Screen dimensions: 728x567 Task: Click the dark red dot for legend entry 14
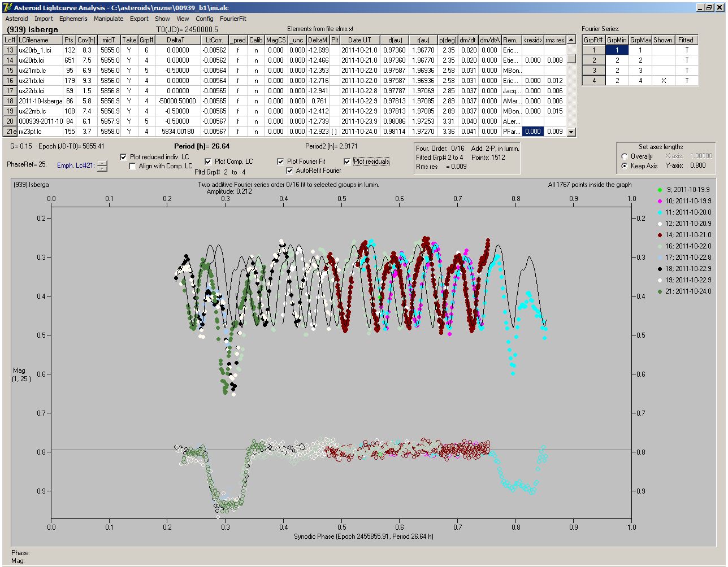point(660,235)
